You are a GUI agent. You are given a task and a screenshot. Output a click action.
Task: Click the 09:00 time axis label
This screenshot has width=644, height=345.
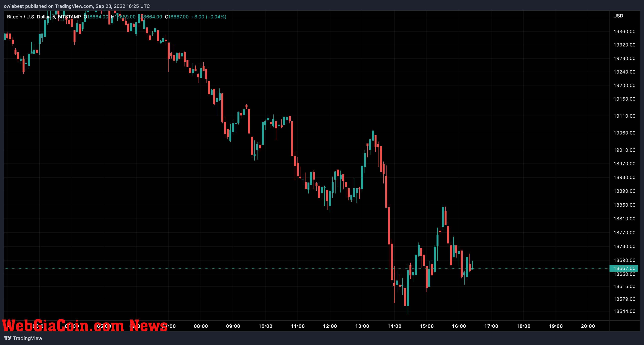pos(233,326)
